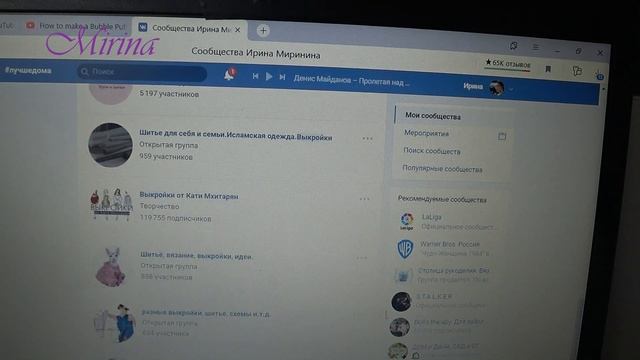
Task: Click the LaLiga logo icon
Action: click(x=407, y=221)
